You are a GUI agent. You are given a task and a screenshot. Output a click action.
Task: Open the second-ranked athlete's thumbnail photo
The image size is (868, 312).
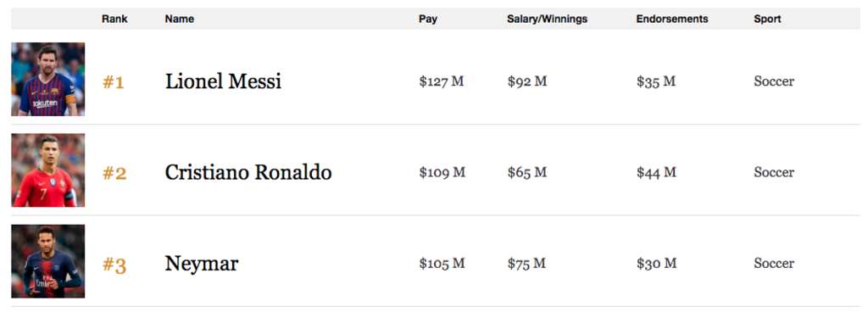[48, 170]
